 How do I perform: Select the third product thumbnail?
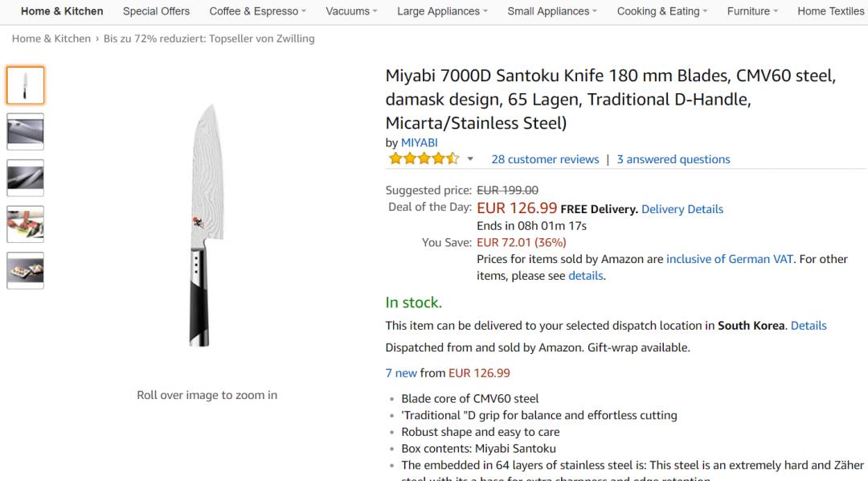point(26,178)
